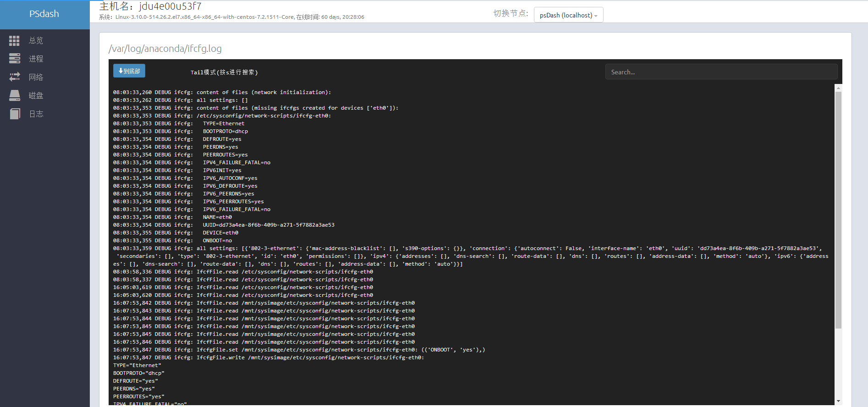
Task: Focus the Search... log input field
Action: click(721, 72)
